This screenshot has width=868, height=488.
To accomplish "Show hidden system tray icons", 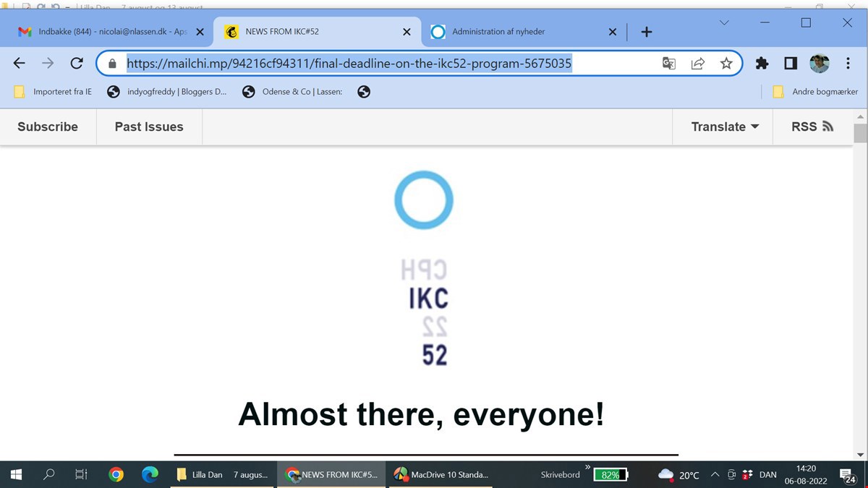I will pos(715,475).
